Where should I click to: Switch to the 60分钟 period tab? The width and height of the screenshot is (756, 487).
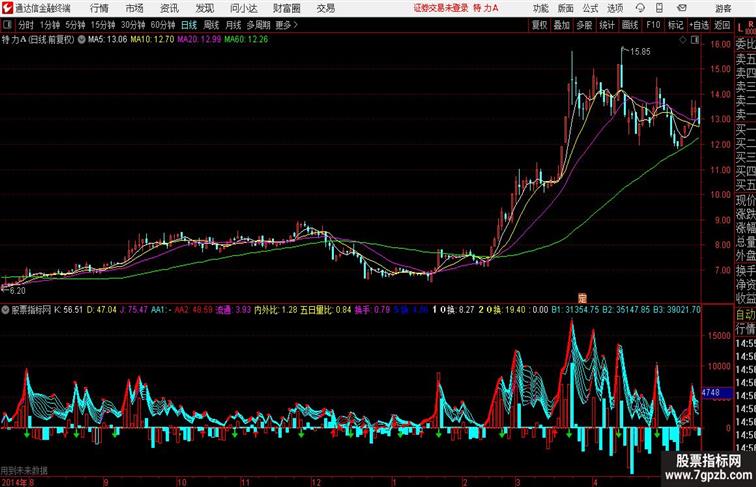162,25
